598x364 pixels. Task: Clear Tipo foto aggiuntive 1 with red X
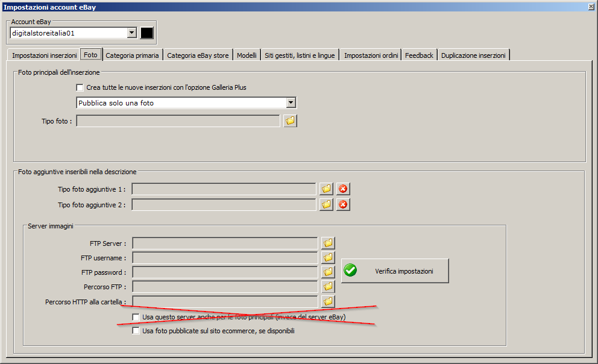(343, 189)
